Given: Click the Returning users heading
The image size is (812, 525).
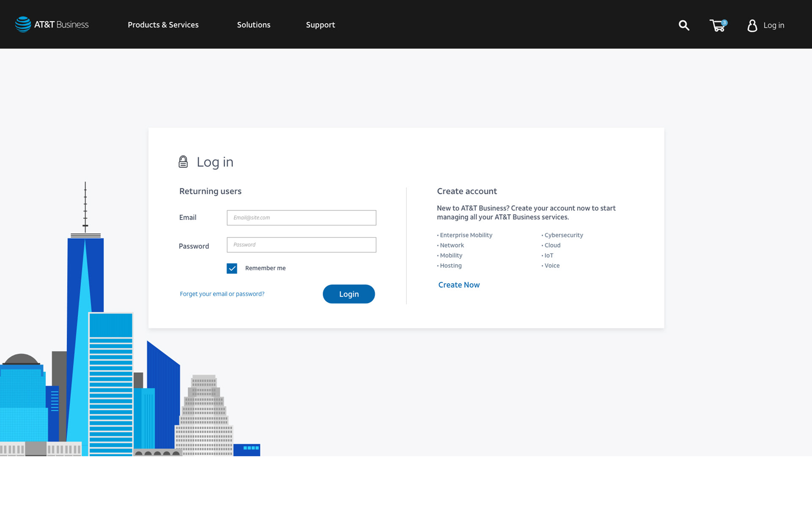Looking at the screenshot, I should coord(210,191).
